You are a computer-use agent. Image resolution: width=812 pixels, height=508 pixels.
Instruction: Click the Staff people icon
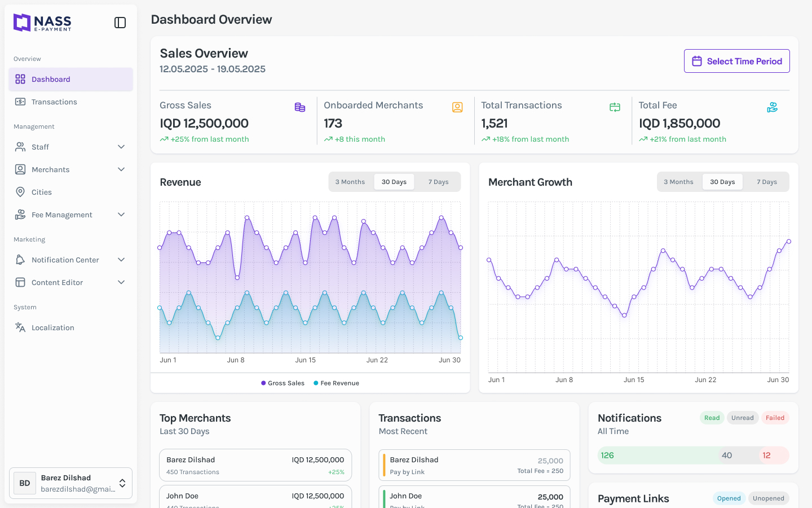tap(20, 147)
